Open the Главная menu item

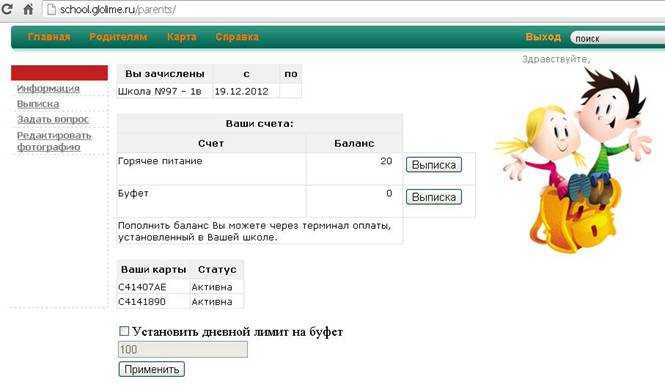[49, 37]
